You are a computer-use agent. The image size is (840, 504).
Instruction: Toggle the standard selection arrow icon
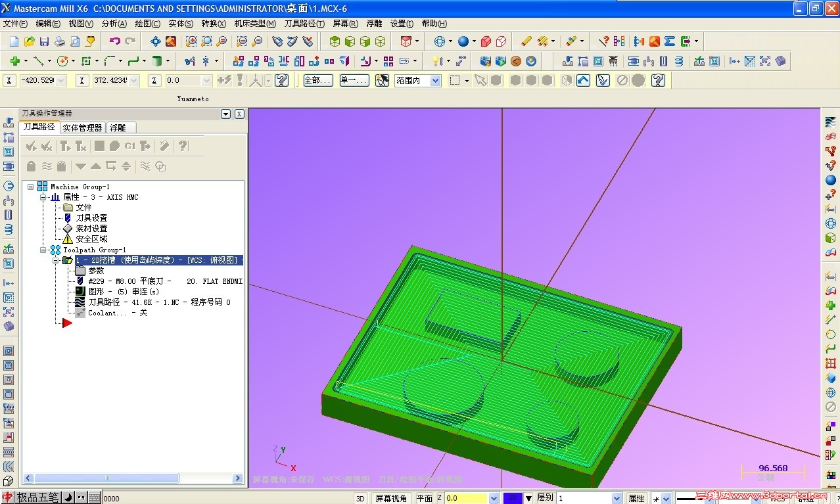(x=480, y=80)
